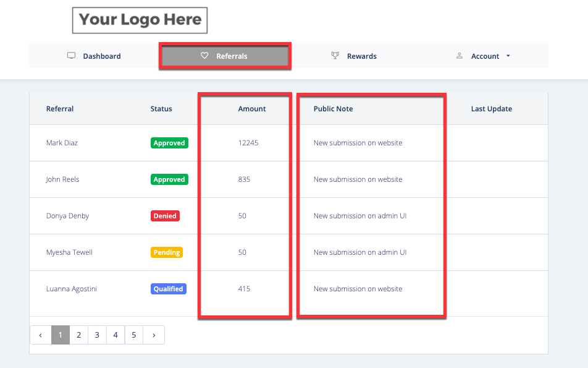Click the Dashboard monitor icon
Screen dimensions: 588x368
click(71, 56)
